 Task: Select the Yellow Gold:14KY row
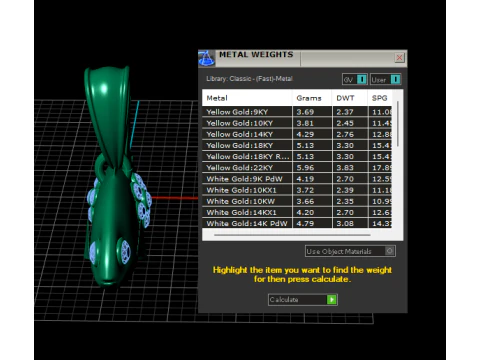(297, 134)
